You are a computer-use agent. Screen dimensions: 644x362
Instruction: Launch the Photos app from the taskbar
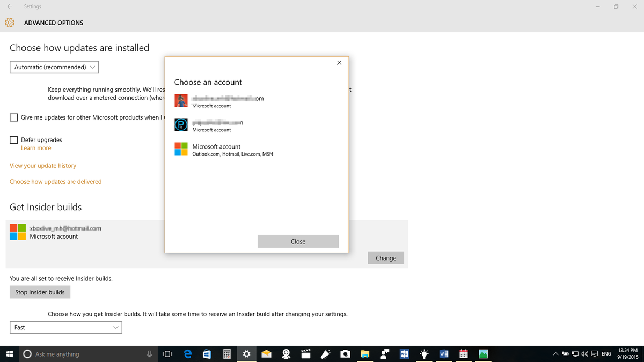pos(482,354)
